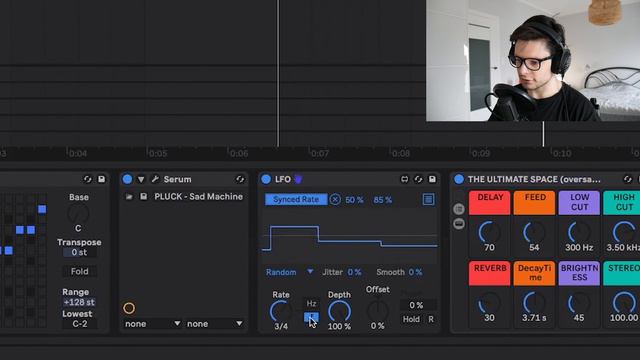This screenshot has height=360, width=640.
Task: Click the LFO Rate knob
Action: [x=281, y=312]
